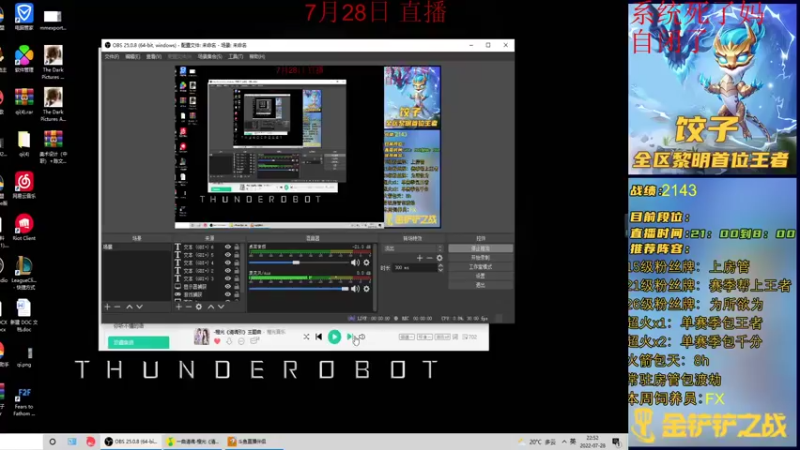The width and height of the screenshot is (800, 450).
Task: Open the mmexport image file on desktop
Action: pyautogui.click(x=53, y=19)
